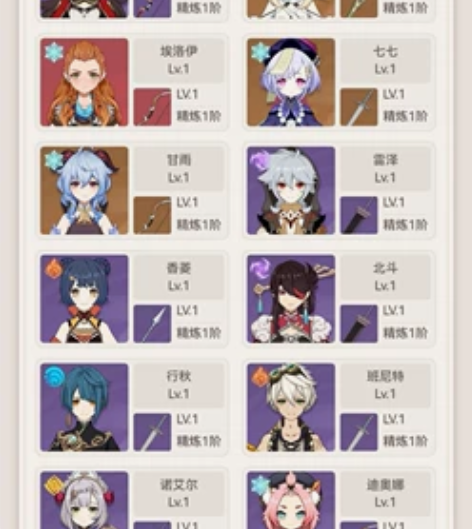Open 甘雨's character portrait

(x=84, y=191)
